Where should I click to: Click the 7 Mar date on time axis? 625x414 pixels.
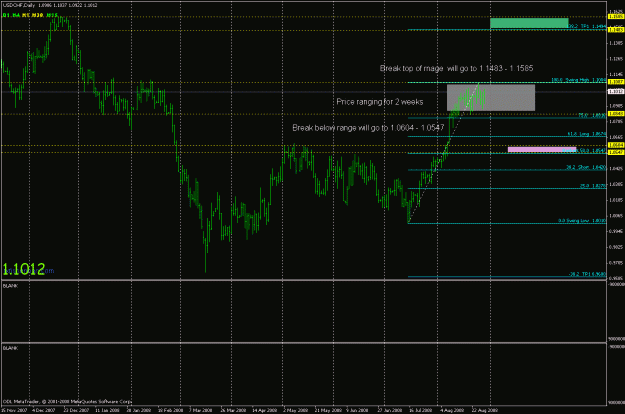point(200,410)
